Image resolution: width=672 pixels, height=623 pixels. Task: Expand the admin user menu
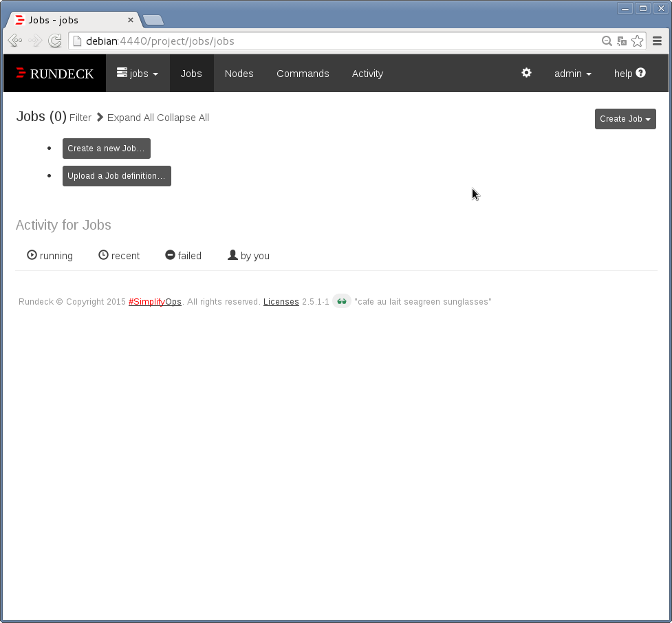click(x=572, y=74)
